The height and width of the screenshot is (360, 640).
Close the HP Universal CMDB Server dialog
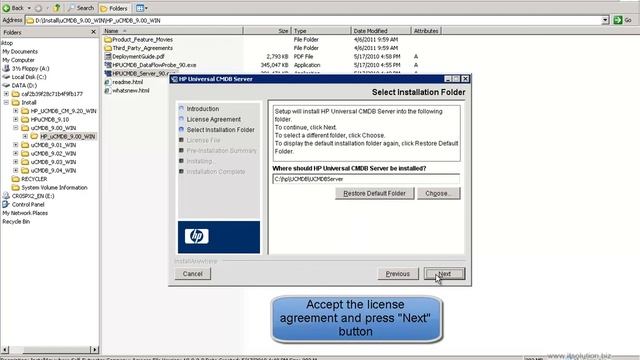pyautogui.click(x=465, y=79)
